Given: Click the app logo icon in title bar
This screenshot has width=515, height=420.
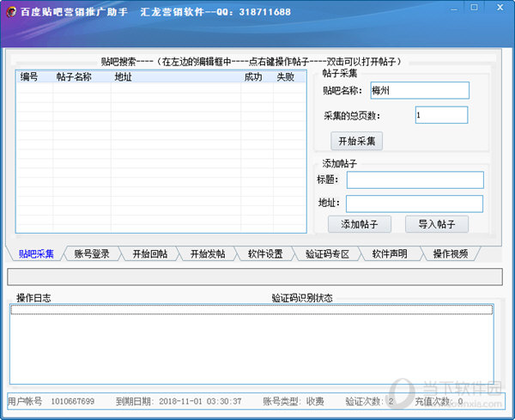Looking at the screenshot, I should pos(10,12).
